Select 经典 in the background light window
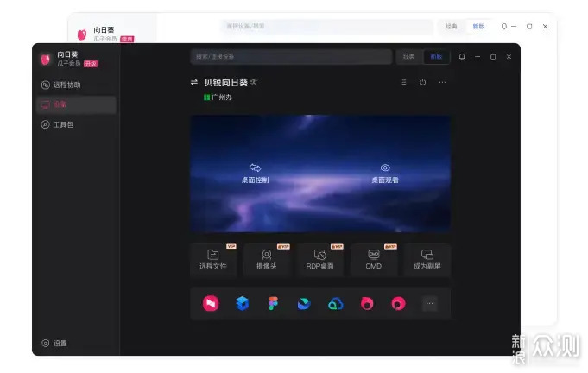This screenshot has height=373, width=588. 451,26
